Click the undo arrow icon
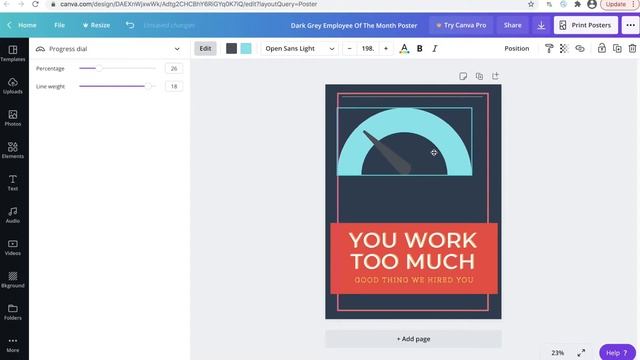The height and width of the screenshot is (360, 640). pyautogui.click(x=130, y=25)
